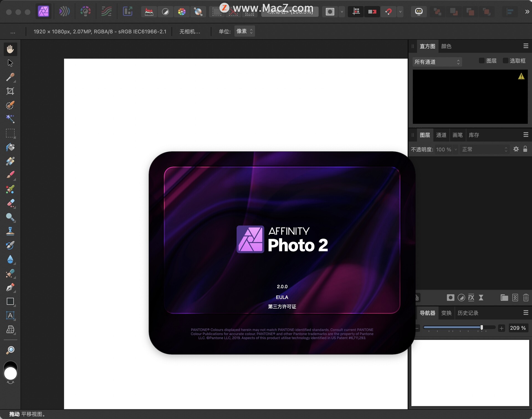
Task: Apply Auto Colors wheel icon
Action: pos(182,12)
